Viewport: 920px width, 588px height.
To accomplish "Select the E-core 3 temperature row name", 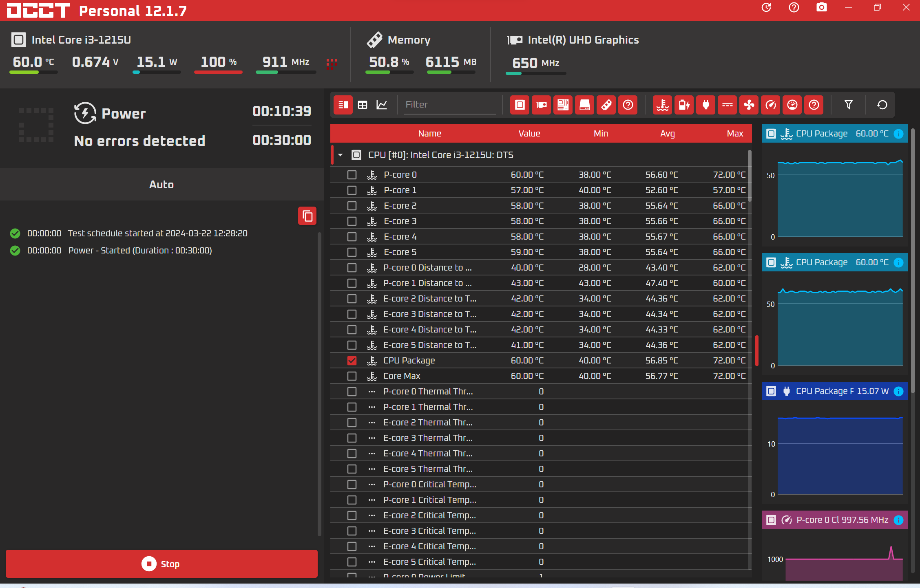I will click(x=400, y=221).
